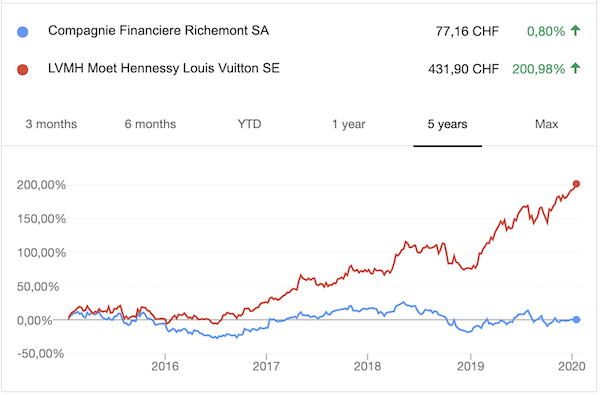Click the 2016 x-axis label
Screen dimensions: 600x395
point(165,366)
